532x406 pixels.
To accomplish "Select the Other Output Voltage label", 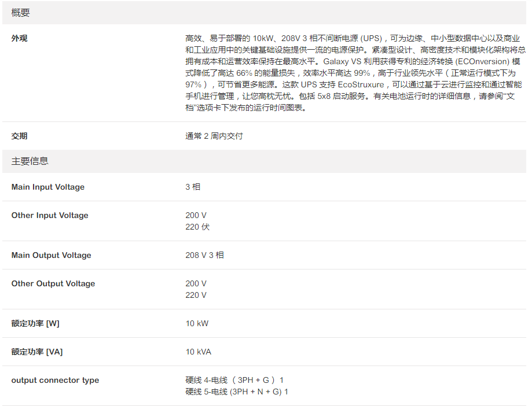I will (53, 284).
